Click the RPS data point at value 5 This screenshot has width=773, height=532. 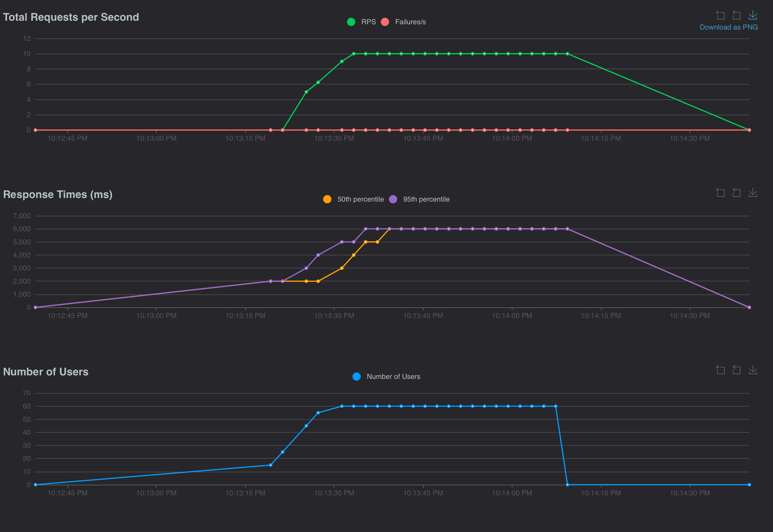[x=306, y=92]
